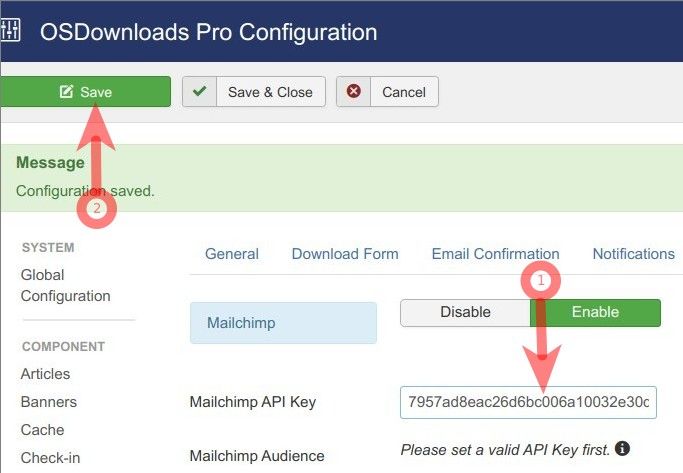Enable the Mailchimp integration

click(x=596, y=312)
